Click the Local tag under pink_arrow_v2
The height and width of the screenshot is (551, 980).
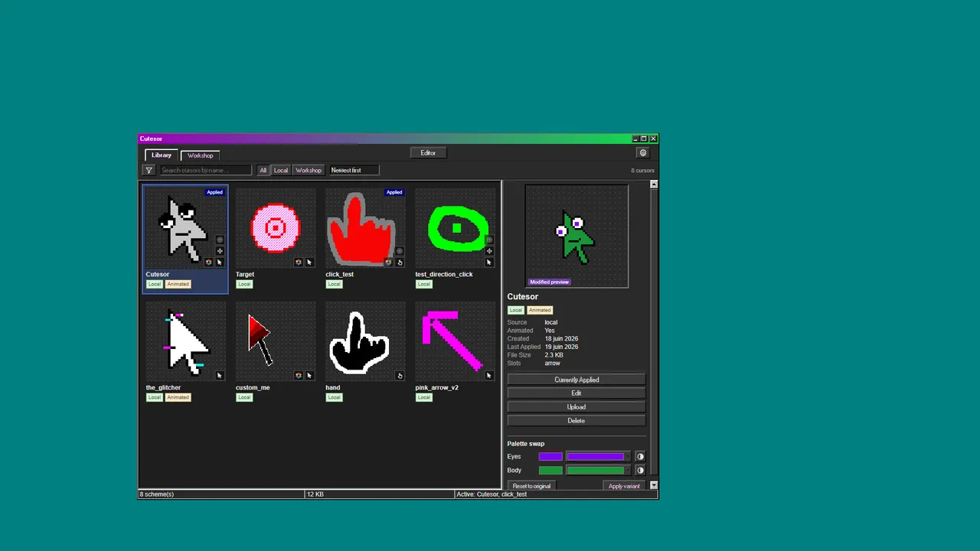tap(423, 397)
